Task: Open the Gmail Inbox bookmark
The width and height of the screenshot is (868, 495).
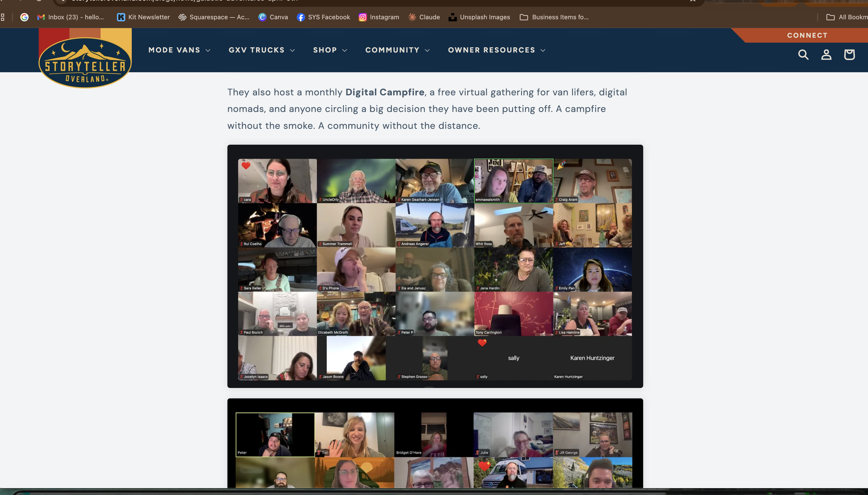Action: coord(71,17)
